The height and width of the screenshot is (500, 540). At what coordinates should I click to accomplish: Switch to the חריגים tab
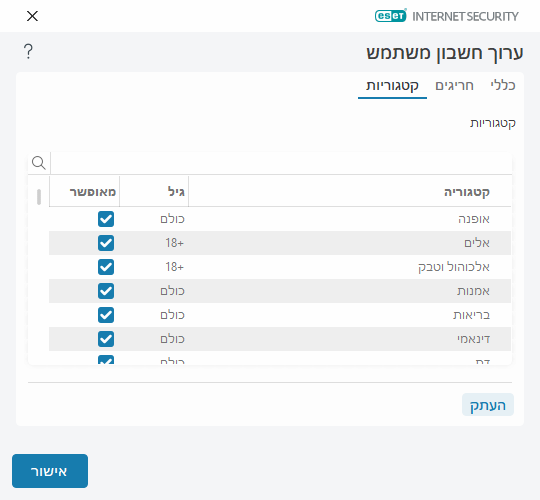pos(455,85)
